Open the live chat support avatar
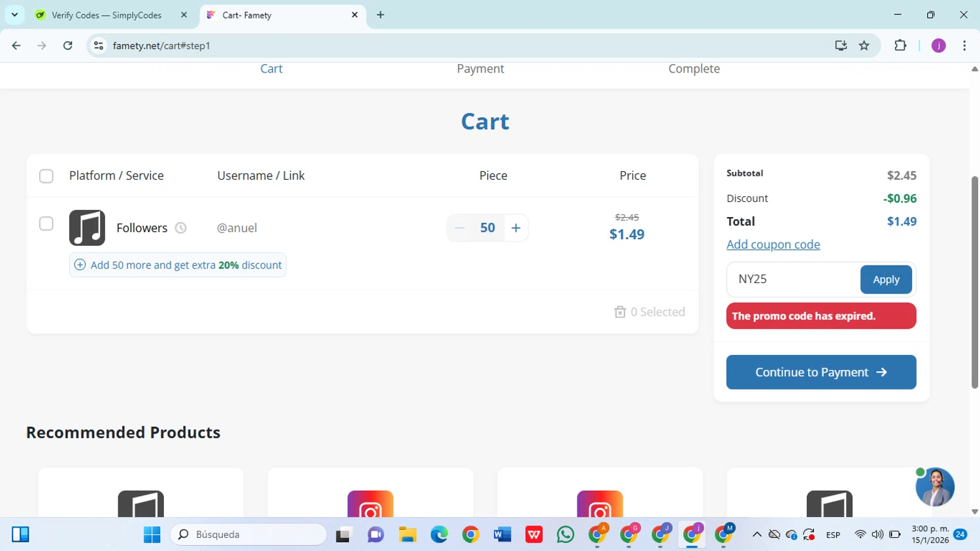Screen dimensions: 980x551 [x=935, y=487]
